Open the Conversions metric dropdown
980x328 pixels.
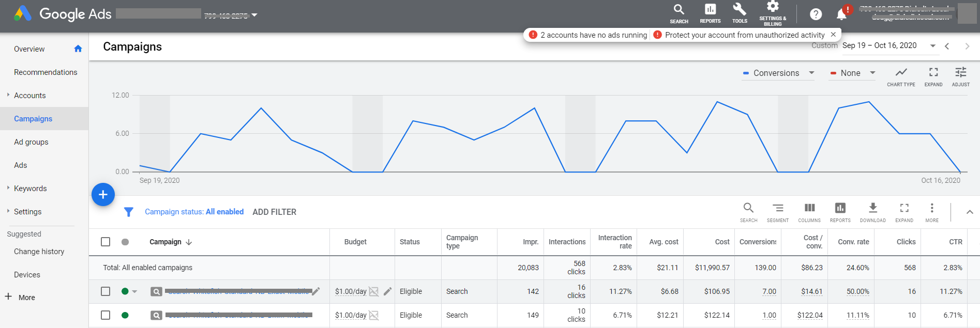point(779,73)
